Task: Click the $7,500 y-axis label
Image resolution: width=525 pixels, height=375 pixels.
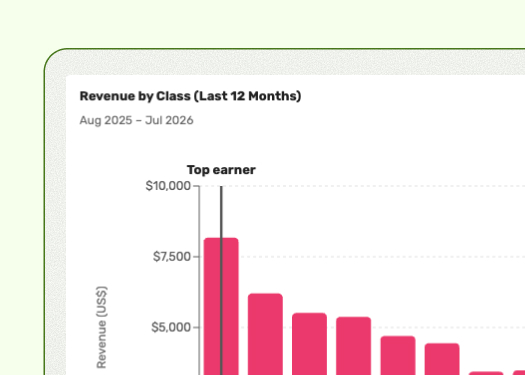Action: [172, 257]
